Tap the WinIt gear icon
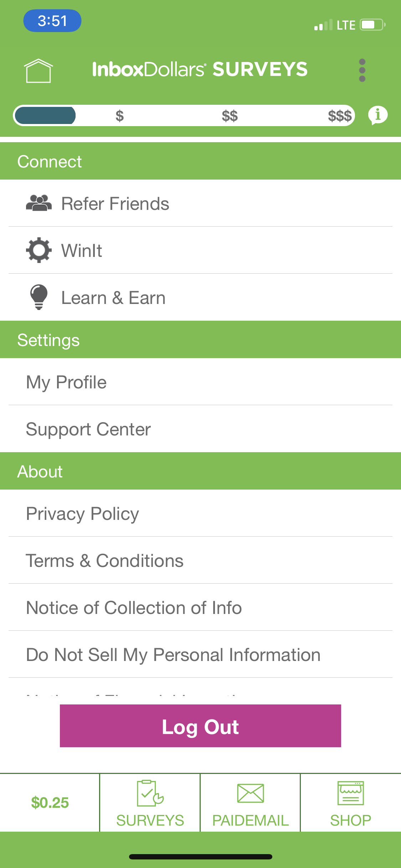 pos(39,250)
